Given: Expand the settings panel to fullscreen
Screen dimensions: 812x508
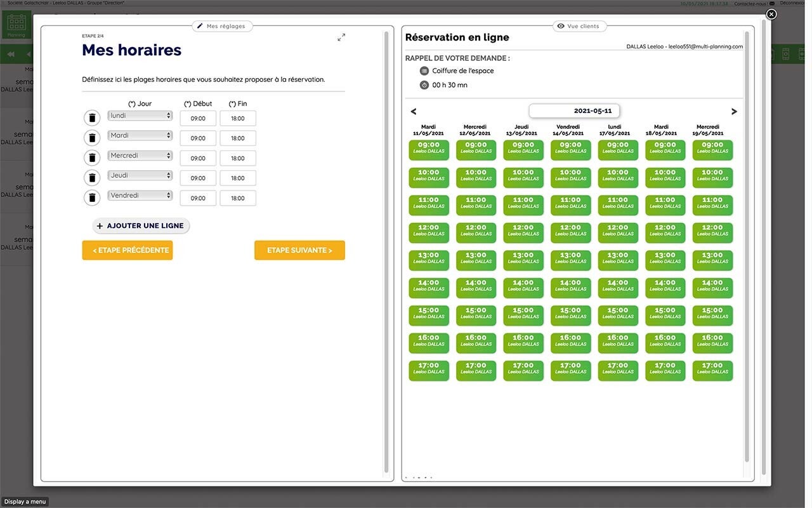Looking at the screenshot, I should pos(341,37).
